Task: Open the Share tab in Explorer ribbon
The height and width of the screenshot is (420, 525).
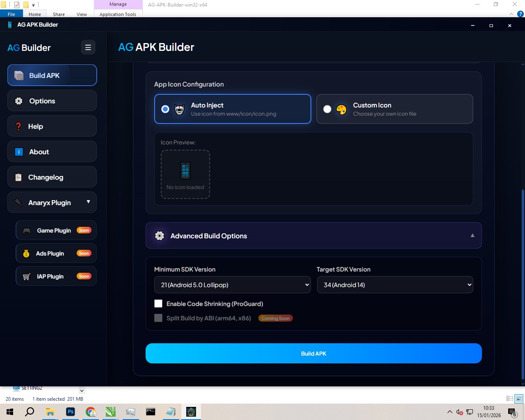Action: (x=59, y=14)
